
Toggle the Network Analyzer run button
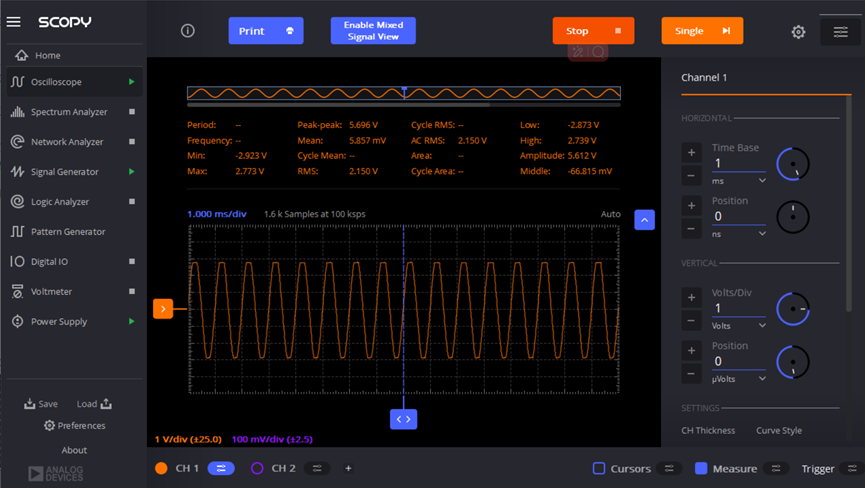pyautogui.click(x=132, y=142)
